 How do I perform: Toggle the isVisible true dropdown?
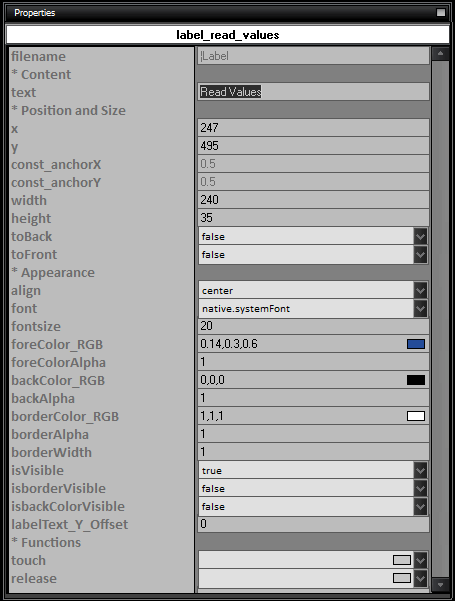(421, 470)
